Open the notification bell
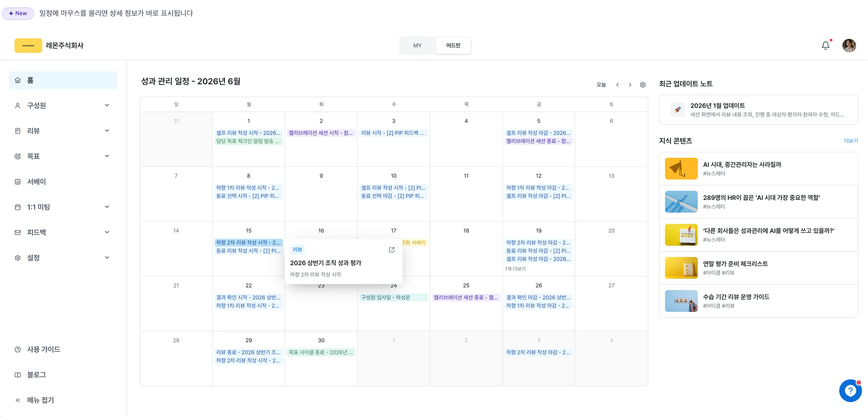The width and height of the screenshot is (868, 417). (825, 45)
